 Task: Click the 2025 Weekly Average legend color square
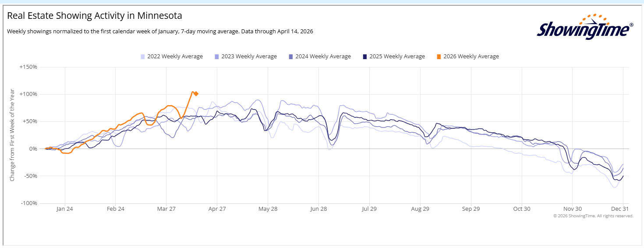(364, 57)
